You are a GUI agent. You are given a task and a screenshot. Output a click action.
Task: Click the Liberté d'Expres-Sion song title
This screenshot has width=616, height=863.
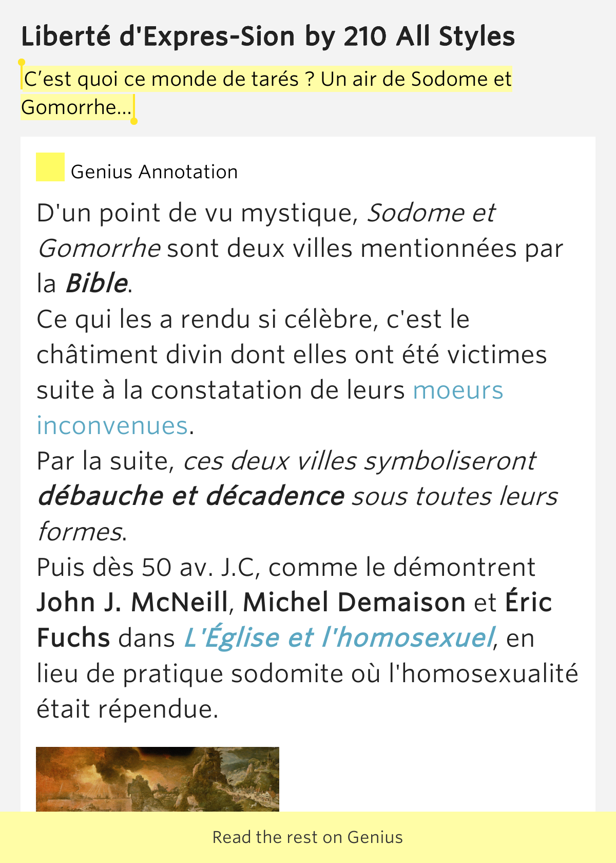click(x=267, y=36)
